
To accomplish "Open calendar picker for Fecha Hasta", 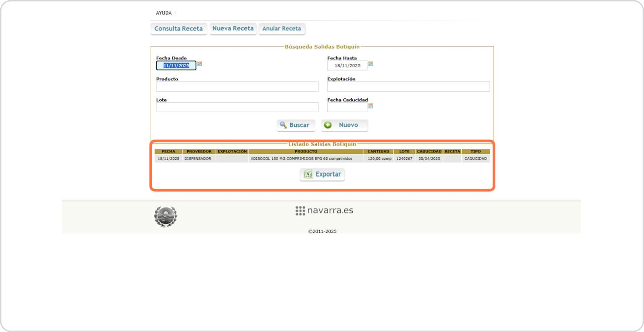I will click(x=370, y=64).
